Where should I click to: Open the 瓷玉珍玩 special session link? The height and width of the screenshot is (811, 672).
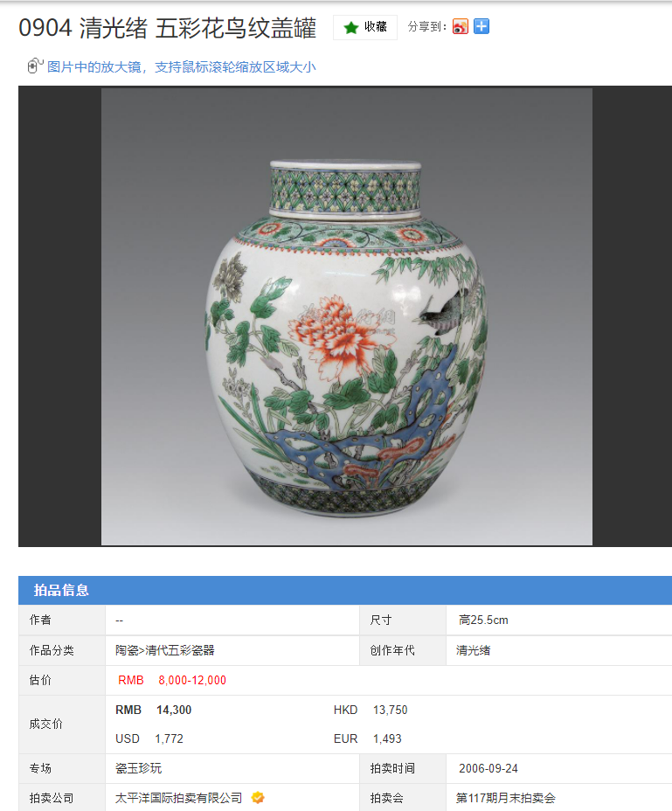[x=138, y=768]
